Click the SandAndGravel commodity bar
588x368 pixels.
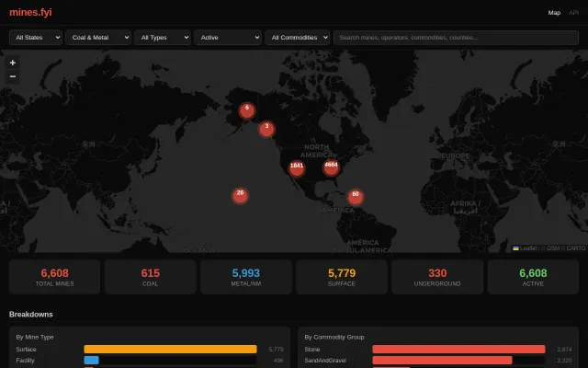coord(442,361)
